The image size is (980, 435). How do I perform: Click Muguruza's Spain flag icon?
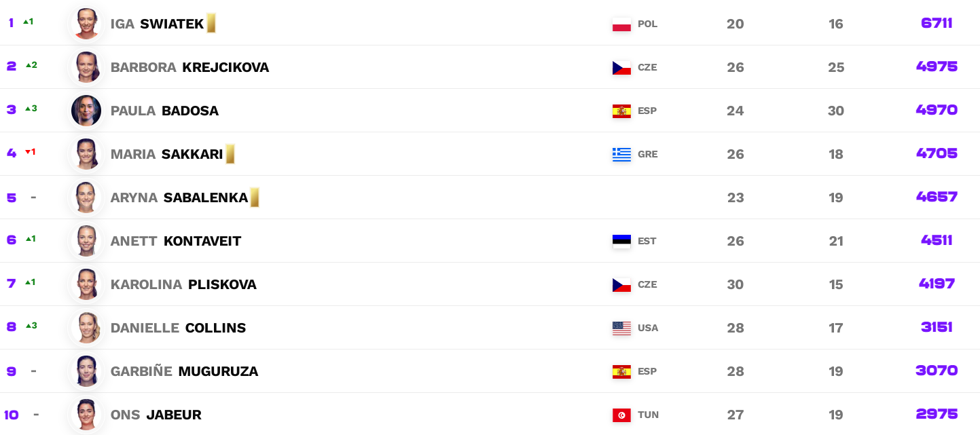pos(621,372)
